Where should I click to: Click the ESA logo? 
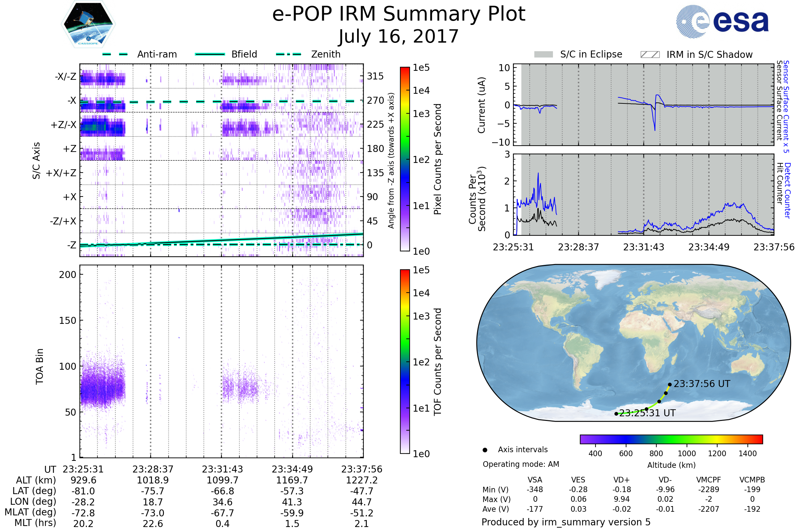(x=722, y=21)
